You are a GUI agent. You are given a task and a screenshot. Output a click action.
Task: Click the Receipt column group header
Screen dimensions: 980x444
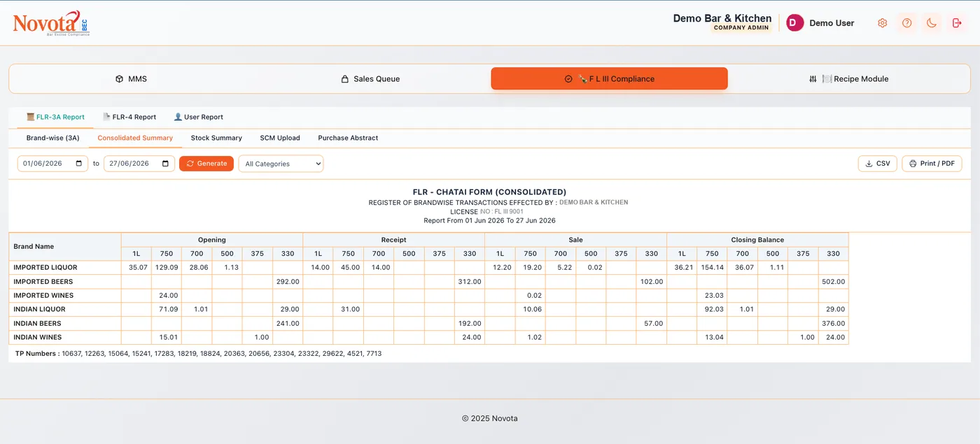coord(393,240)
